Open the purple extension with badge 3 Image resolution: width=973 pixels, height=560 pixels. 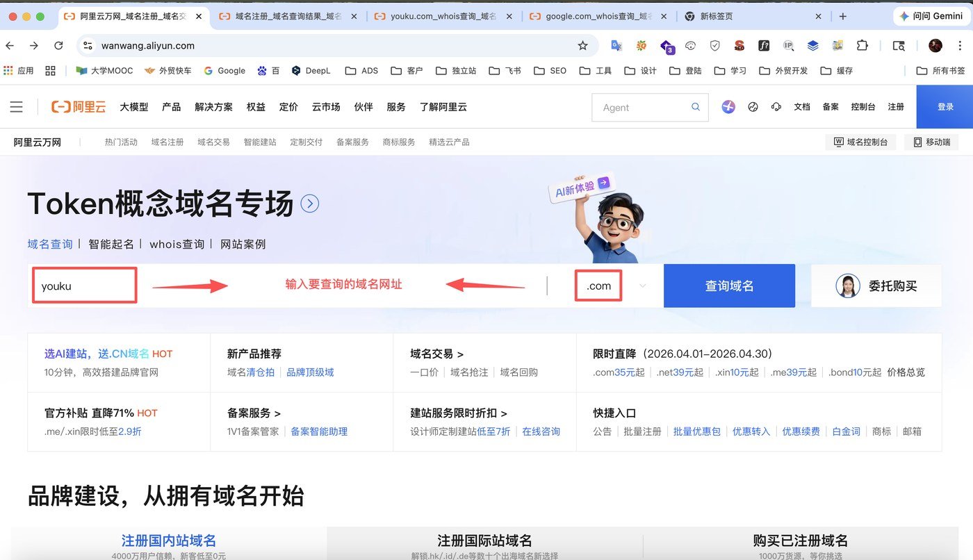pos(667,47)
